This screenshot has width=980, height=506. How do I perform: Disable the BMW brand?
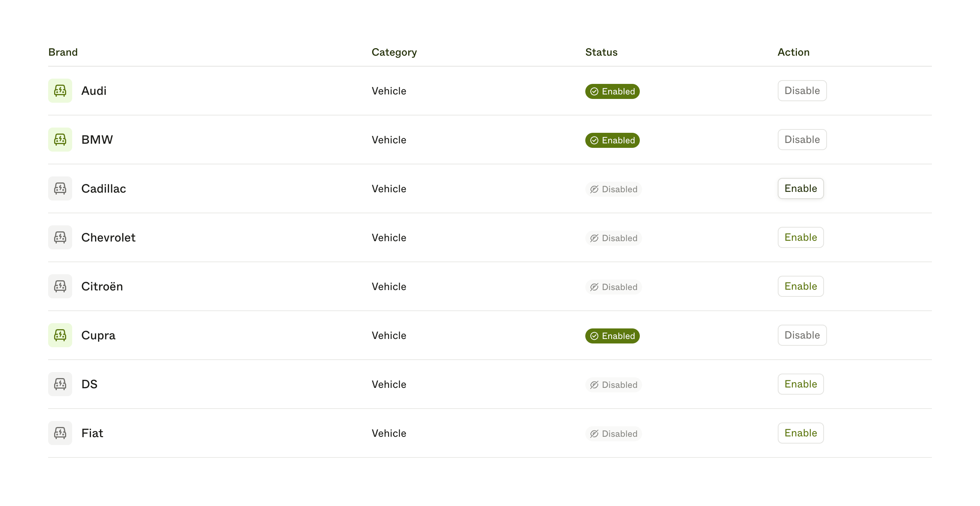pyautogui.click(x=802, y=140)
